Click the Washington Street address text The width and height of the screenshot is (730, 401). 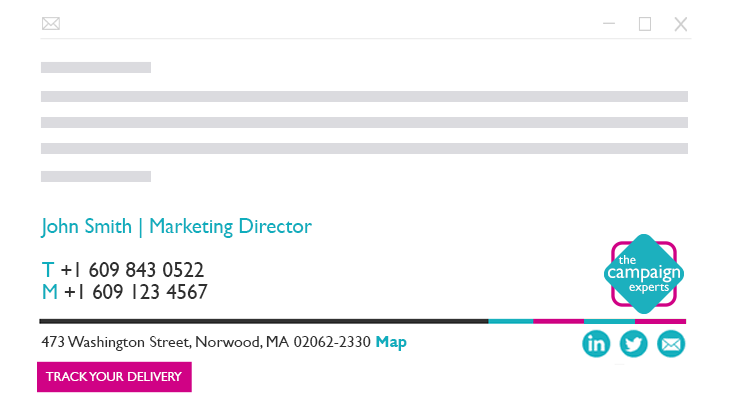205,342
